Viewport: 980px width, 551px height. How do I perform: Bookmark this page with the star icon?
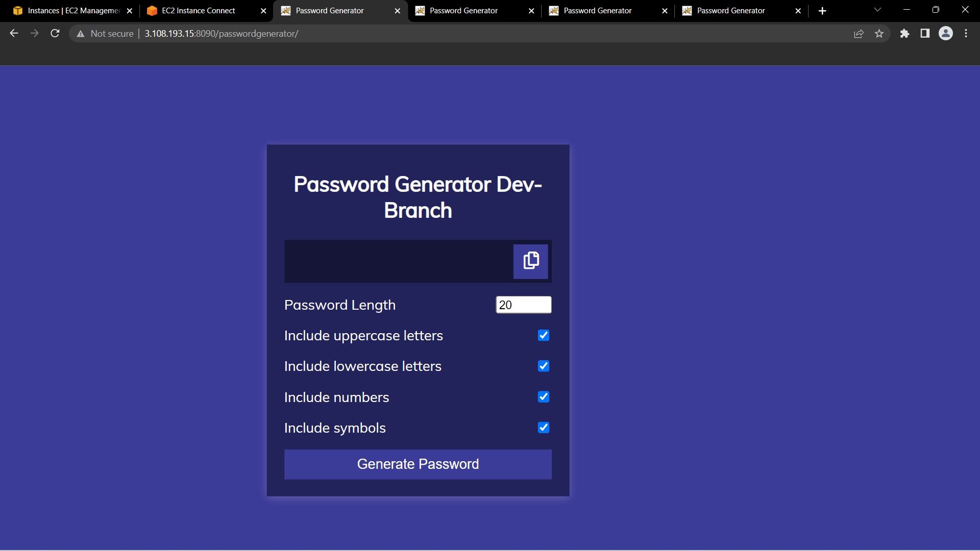click(879, 34)
